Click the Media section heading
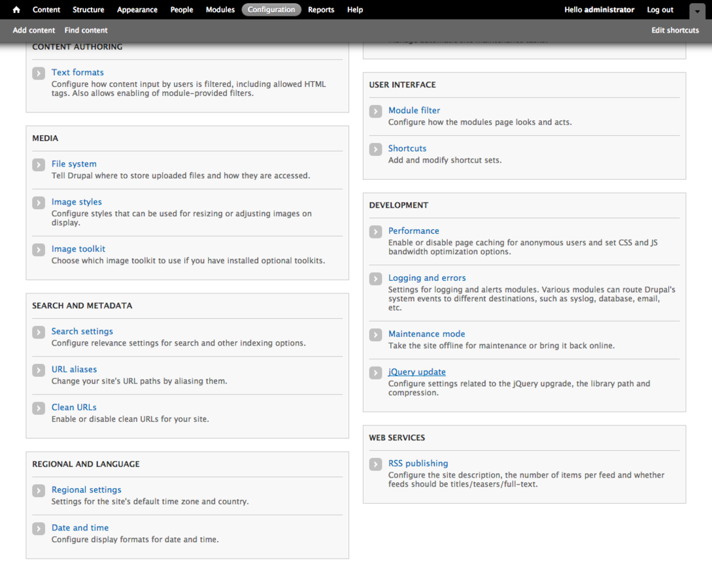The height and width of the screenshot is (588, 712). click(45, 138)
